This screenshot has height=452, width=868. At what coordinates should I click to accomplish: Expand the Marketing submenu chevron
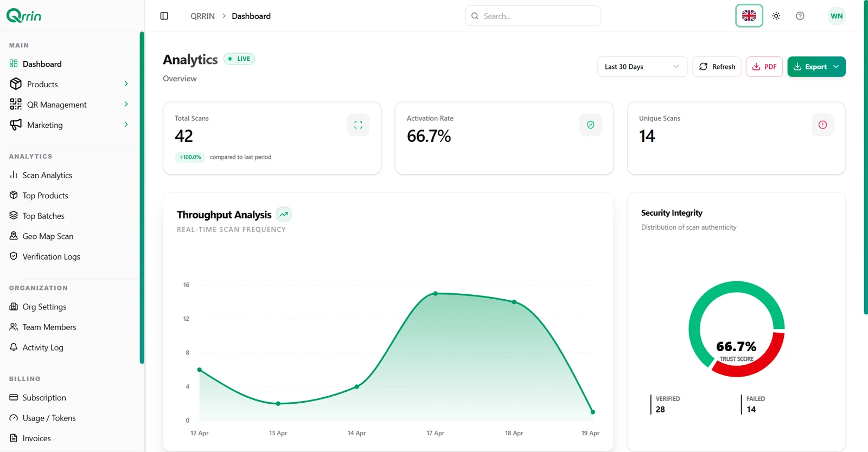(126, 125)
